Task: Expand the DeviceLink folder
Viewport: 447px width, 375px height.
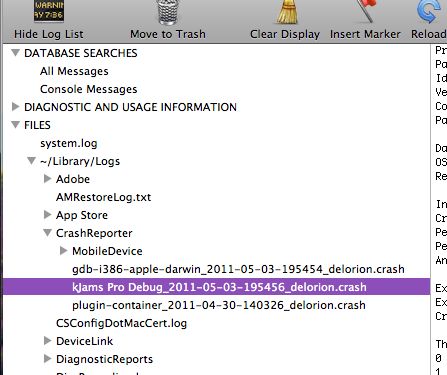Action: coord(48,341)
